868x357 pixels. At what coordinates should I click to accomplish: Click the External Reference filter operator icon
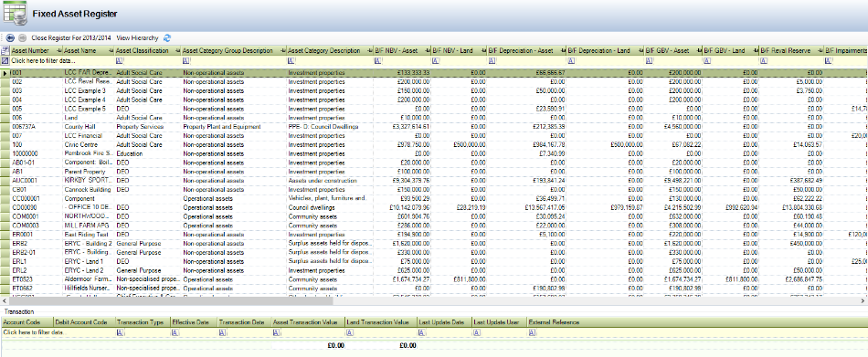[x=532, y=332]
